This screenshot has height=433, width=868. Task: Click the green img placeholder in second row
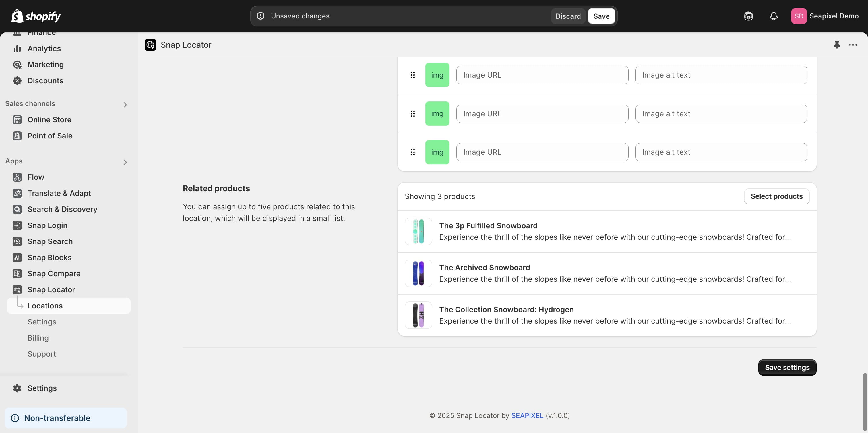pyautogui.click(x=437, y=113)
